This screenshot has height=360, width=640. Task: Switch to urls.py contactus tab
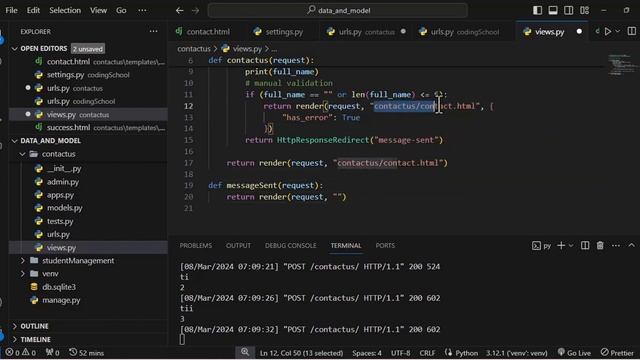pyautogui.click(x=366, y=31)
